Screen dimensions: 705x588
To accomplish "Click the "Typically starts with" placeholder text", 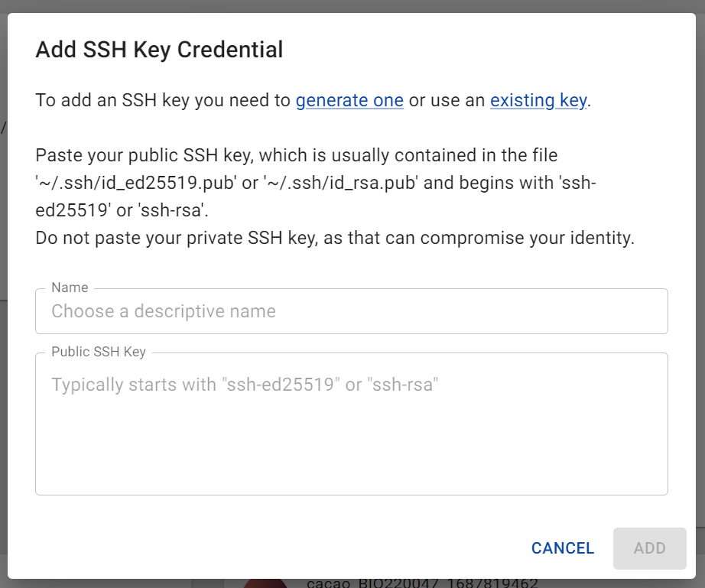I will click(245, 385).
